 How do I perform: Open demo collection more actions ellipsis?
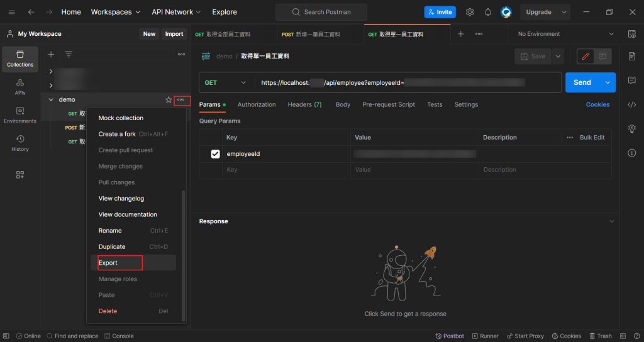pyautogui.click(x=180, y=100)
